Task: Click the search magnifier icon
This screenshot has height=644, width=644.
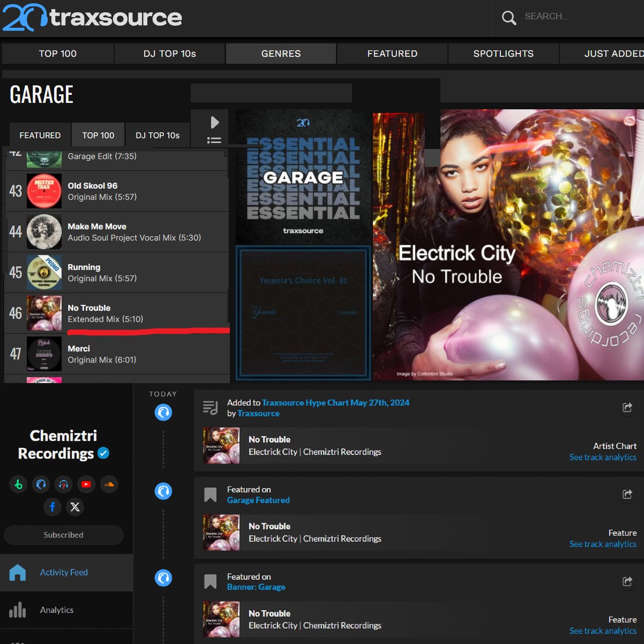Action: tap(509, 18)
